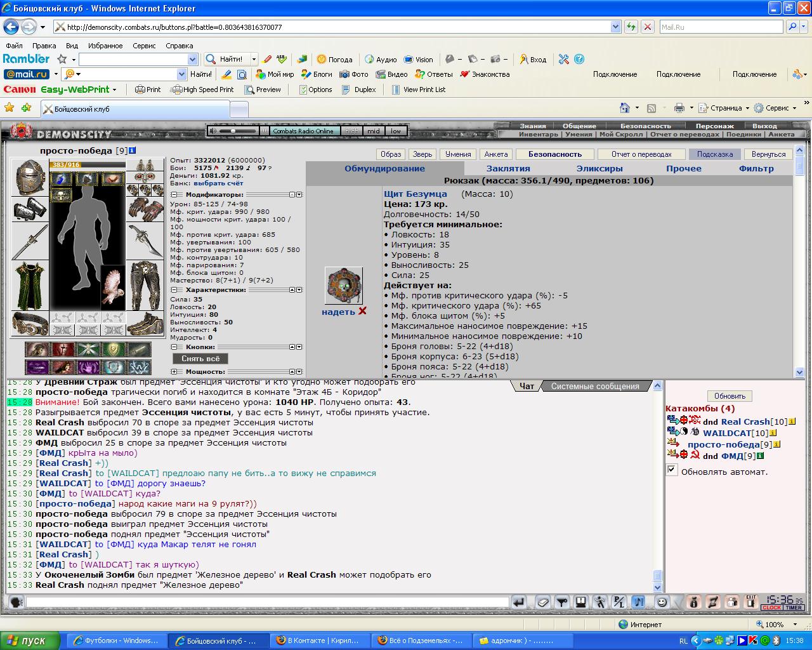Adjust the Combats Radio volume slider
This screenshot has height=650, width=812.
click(x=234, y=131)
